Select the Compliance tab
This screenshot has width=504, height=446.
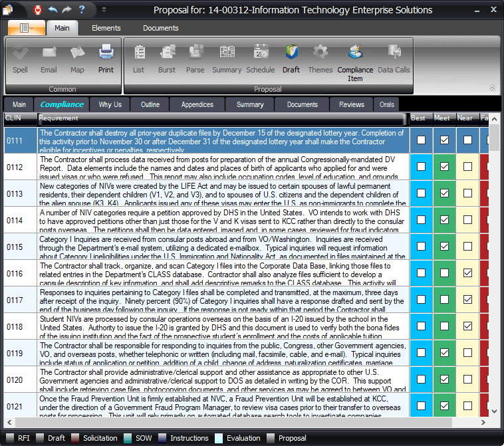[62, 104]
